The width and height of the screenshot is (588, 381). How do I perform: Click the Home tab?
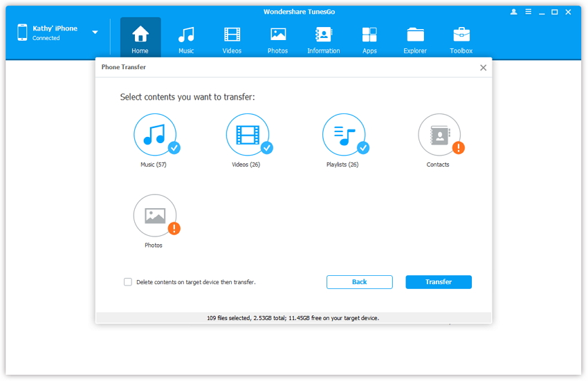140,39
